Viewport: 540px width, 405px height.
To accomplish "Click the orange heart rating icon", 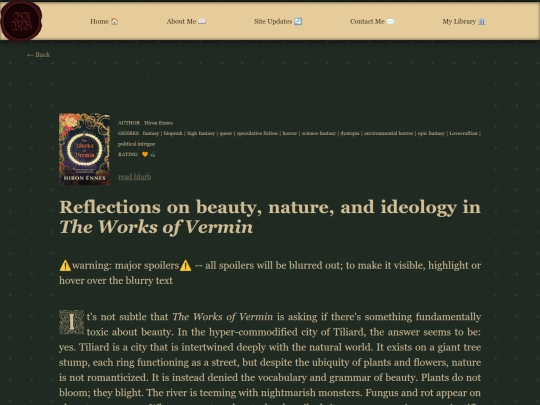I will [145, 154].
